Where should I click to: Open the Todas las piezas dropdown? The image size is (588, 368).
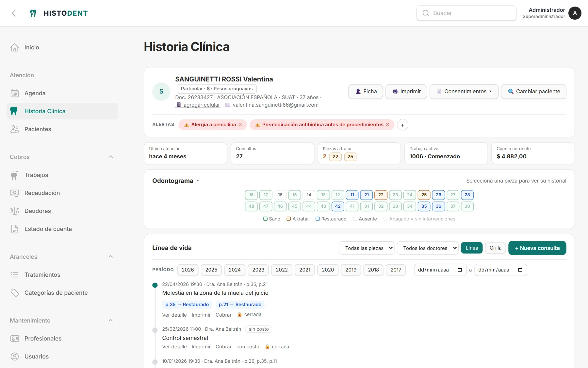pos(367,248)
